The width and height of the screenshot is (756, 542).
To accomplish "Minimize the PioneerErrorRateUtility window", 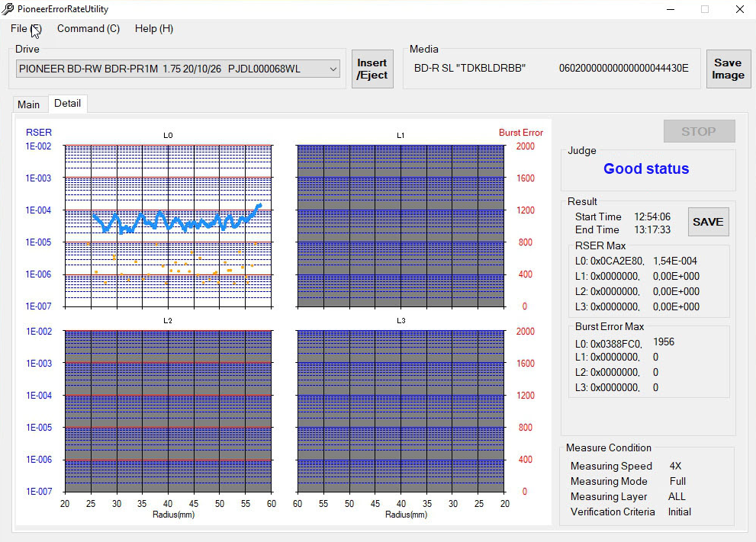I will [x=671, y=9].
